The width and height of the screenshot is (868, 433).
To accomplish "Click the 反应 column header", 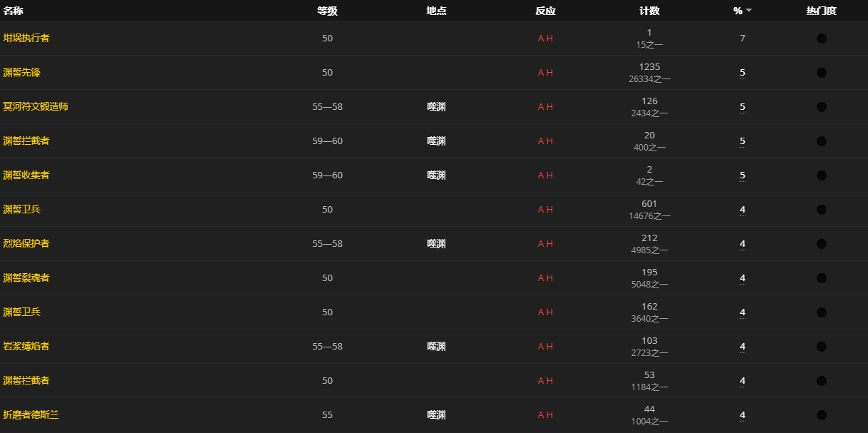I will 545,11.
